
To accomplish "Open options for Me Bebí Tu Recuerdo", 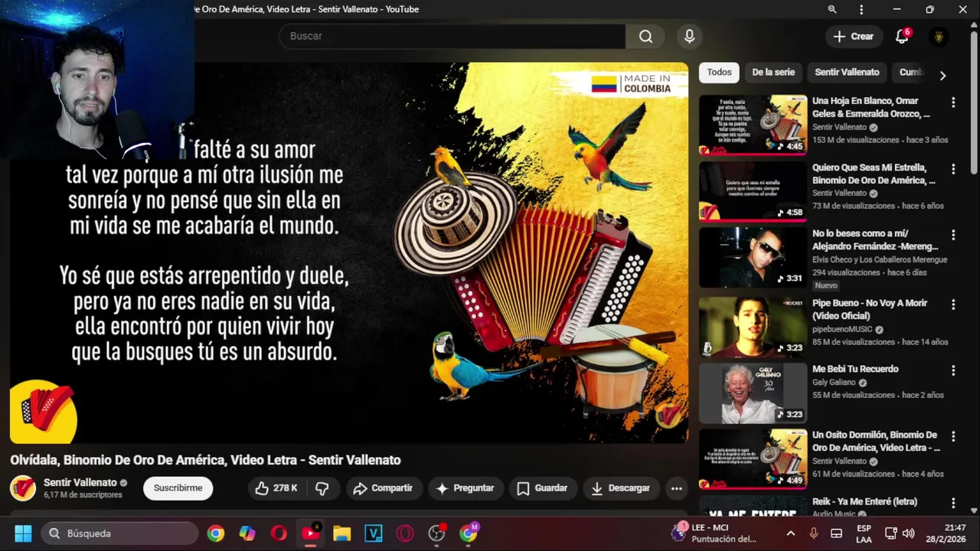I will tap(953, 370).
